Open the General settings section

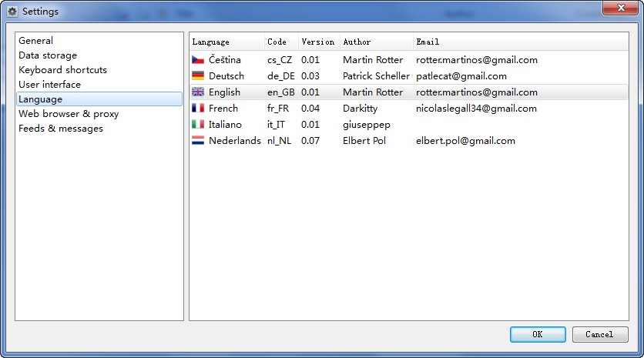click(99, 41)
